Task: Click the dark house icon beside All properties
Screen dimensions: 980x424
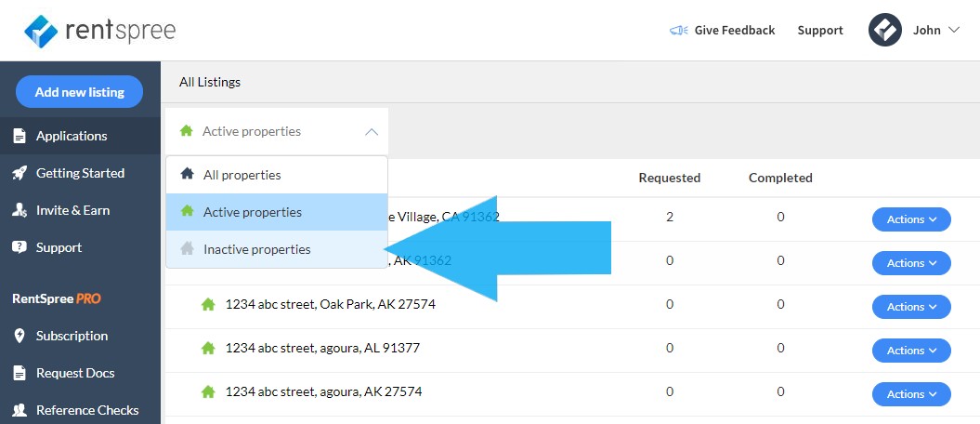Action: tap(187, 175)
